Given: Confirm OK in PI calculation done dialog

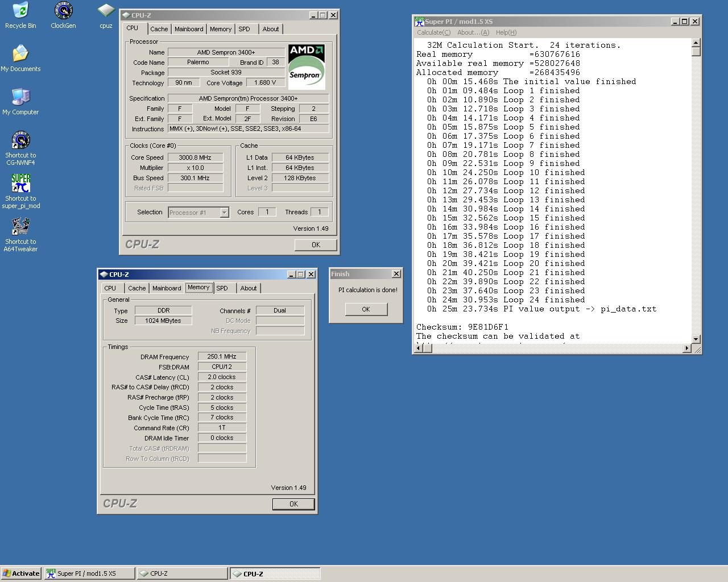Looking at the screenshot, I should [x=366, y=309].
